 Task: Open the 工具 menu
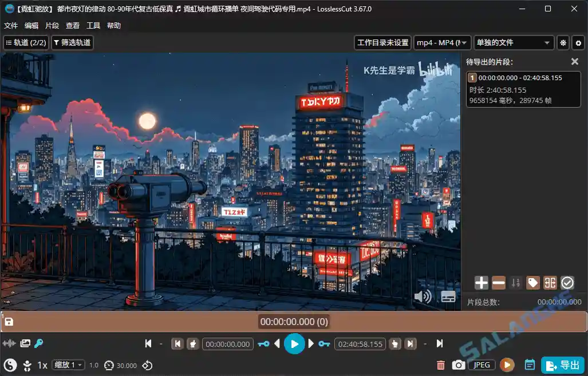pyautogui.click(x=93, y=25)
